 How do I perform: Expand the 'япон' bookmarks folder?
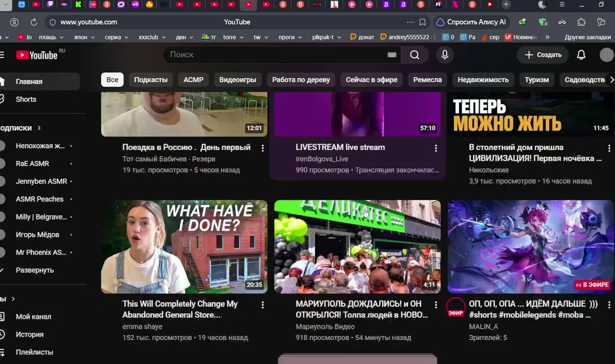click(84, 37)
